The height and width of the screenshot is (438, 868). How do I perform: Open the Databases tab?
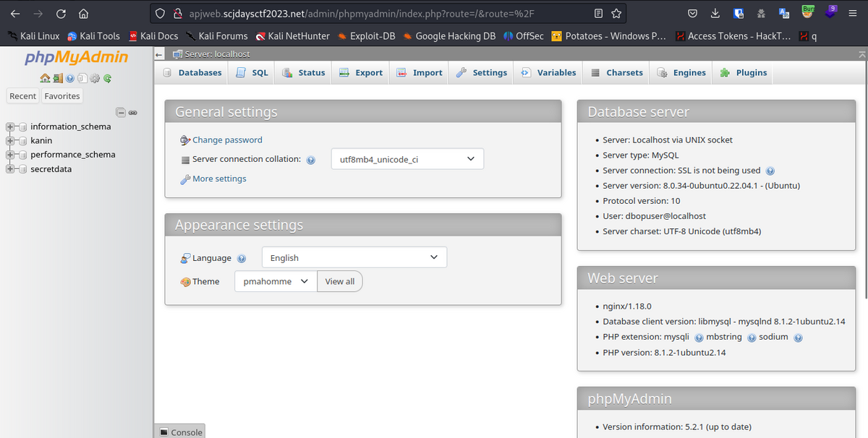click(x=192, y=72)
